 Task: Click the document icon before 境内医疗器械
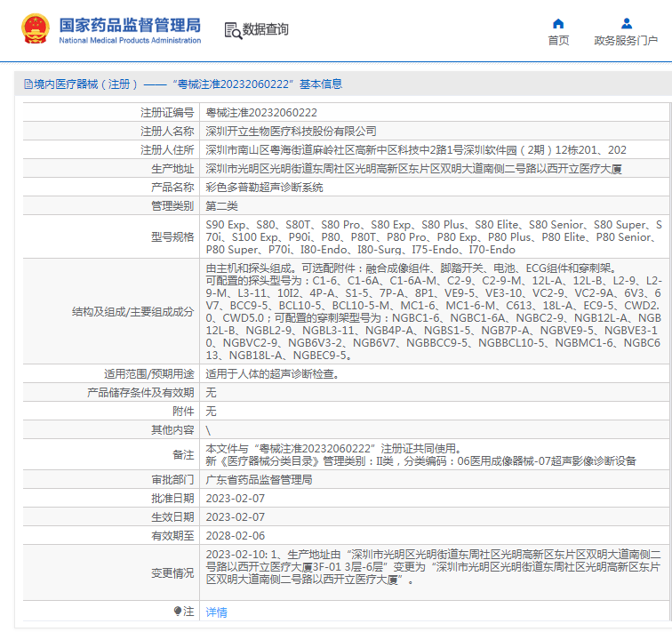28,84
